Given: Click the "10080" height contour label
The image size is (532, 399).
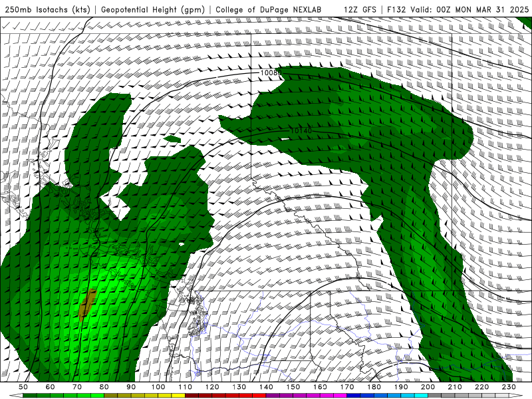Looking at the screenshot, I should coord(271,72).
